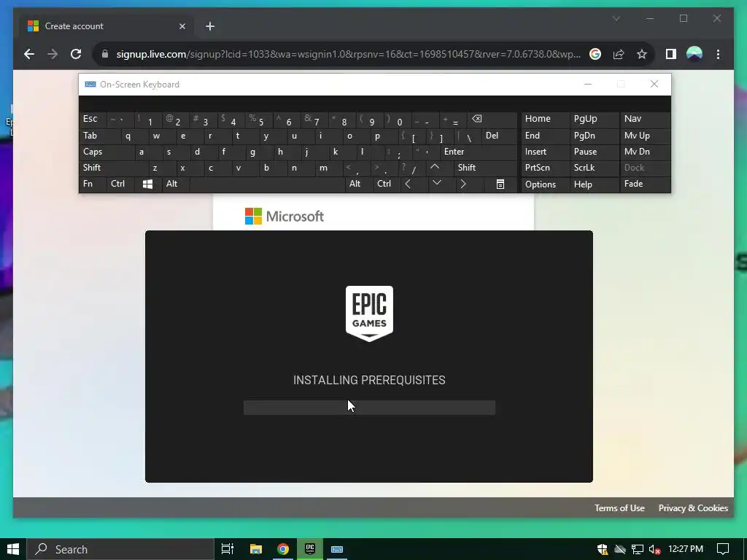The width and height of the screenshot is (747, 560).
Task: Toggle right Alt key on On-Screen Keyboard
Action: click(x=357, y=184)
